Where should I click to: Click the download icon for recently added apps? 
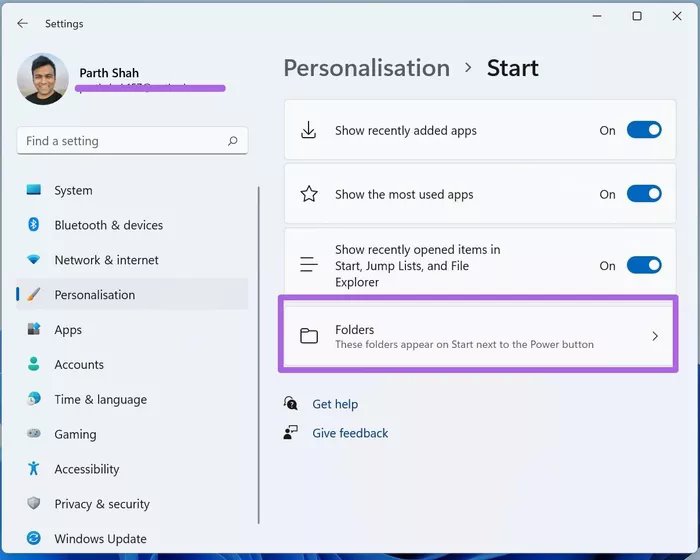coord(308,130)
